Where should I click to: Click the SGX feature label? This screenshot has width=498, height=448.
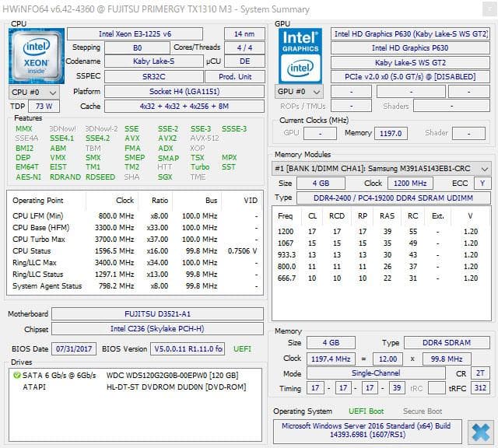click(165, 177)
